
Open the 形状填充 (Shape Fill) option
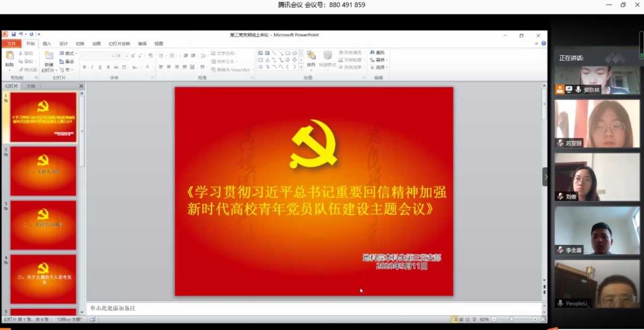(353, 53)
